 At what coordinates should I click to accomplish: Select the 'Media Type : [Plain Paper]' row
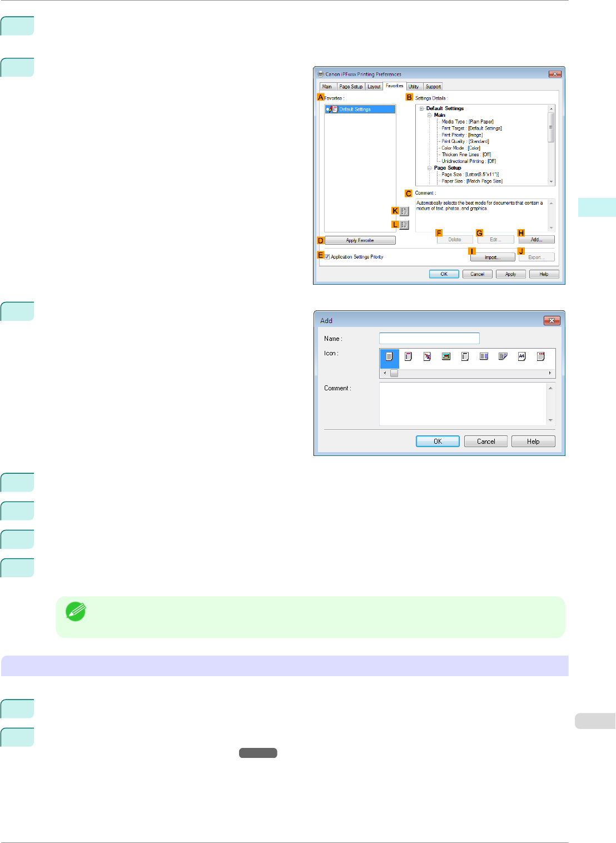pyautogui.click(x=468, y=122)
